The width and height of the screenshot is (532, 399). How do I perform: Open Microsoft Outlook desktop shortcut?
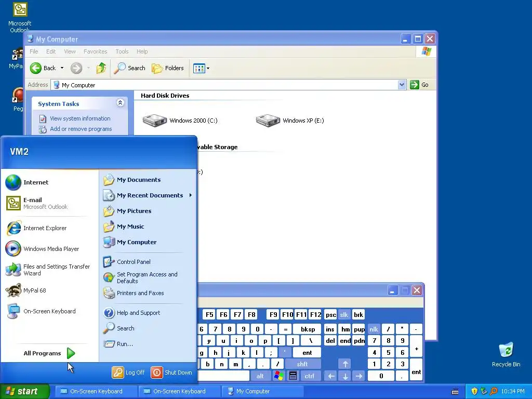point(20,17)
